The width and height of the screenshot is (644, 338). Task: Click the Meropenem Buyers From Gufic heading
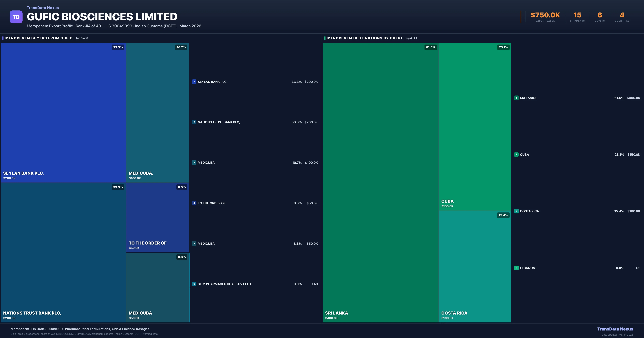[x=39, y=38]
